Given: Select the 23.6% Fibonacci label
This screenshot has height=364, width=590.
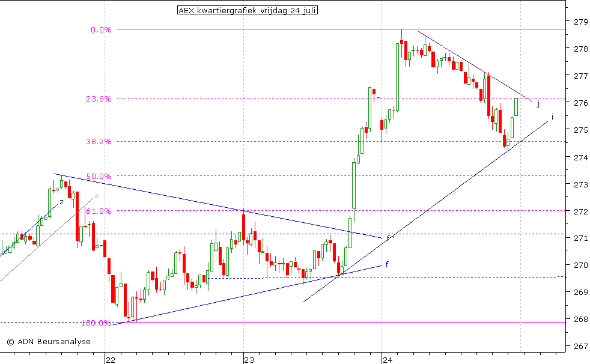Looking at the screenshot, I should [x=99, y=99].
